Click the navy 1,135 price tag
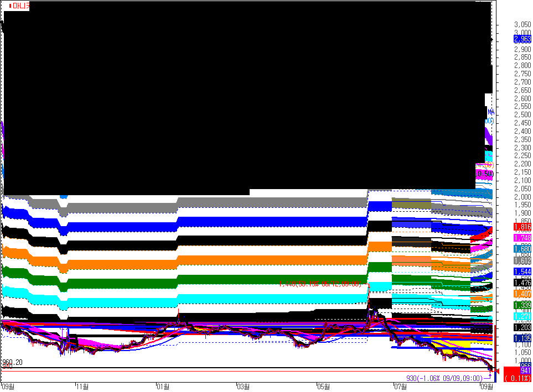The width and height of the screenshot is (533, 392). [522, 338]
